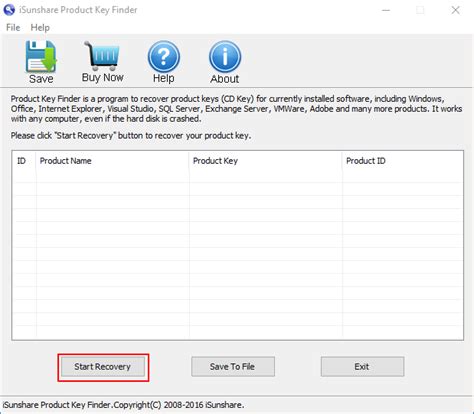Viewport: 474px width, 414px height.
Task: Exit the application using Exit button
Action: pos(362,367)
